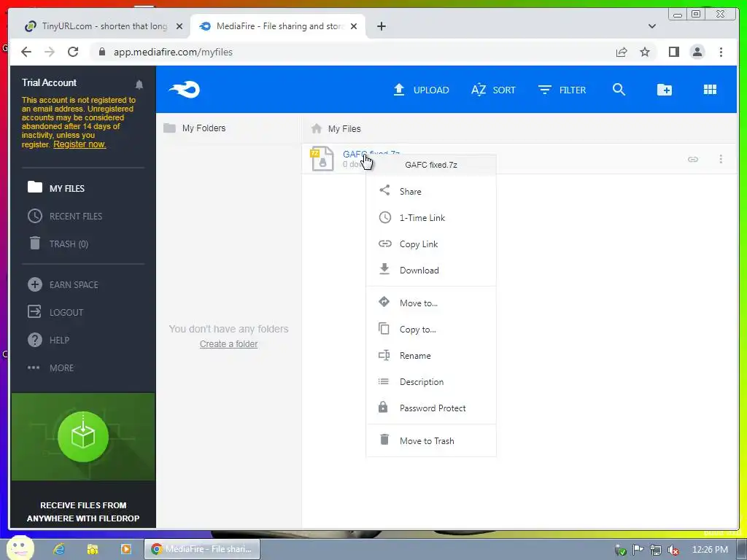This screenshot has height=560, width=747.
Task: Click the 12:26 PM clock
Action: pyautogui.click(x=710, y=550)
